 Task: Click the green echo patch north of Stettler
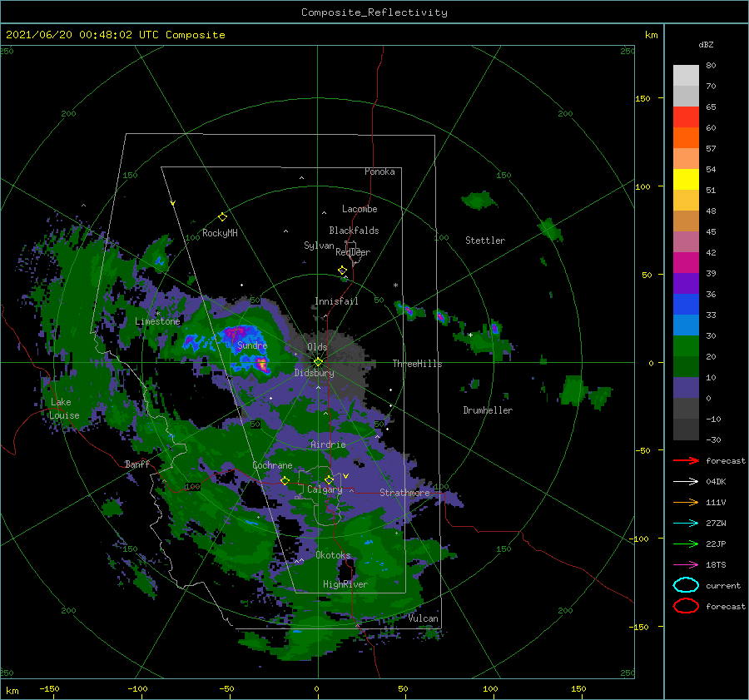click(x=479, y=201)
